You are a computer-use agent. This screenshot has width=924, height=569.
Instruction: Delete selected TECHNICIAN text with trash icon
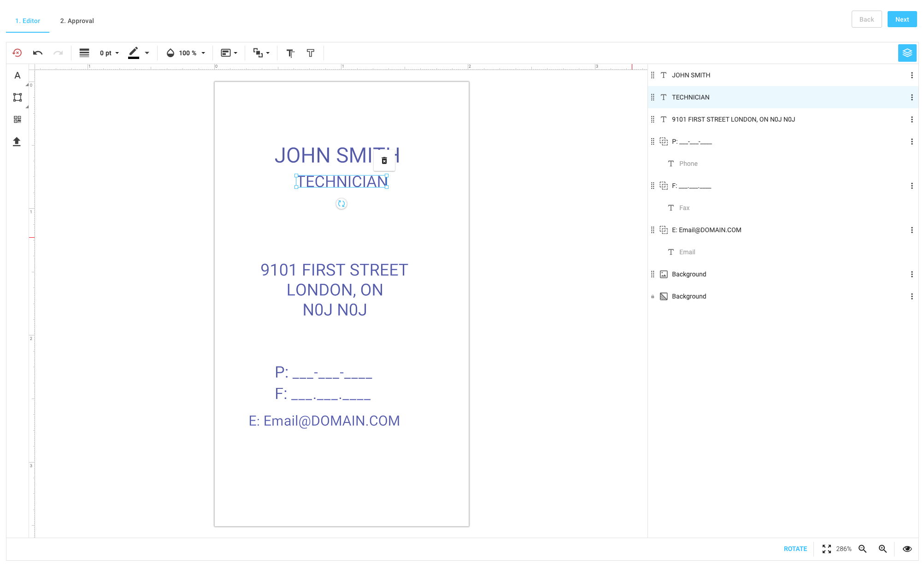click(384, 161)
